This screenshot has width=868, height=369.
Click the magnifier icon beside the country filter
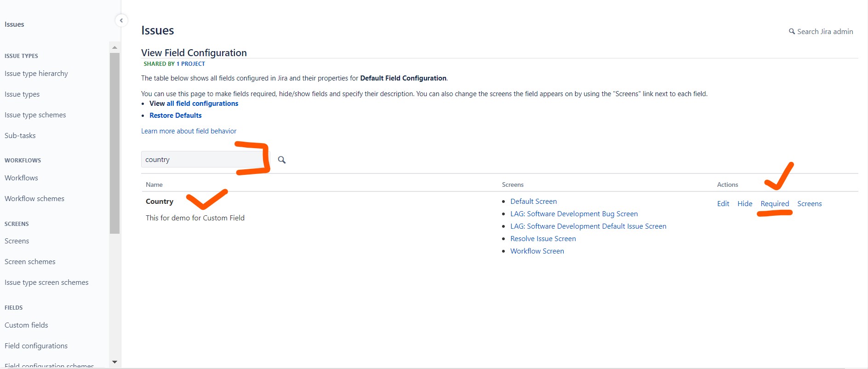point(282,160)
